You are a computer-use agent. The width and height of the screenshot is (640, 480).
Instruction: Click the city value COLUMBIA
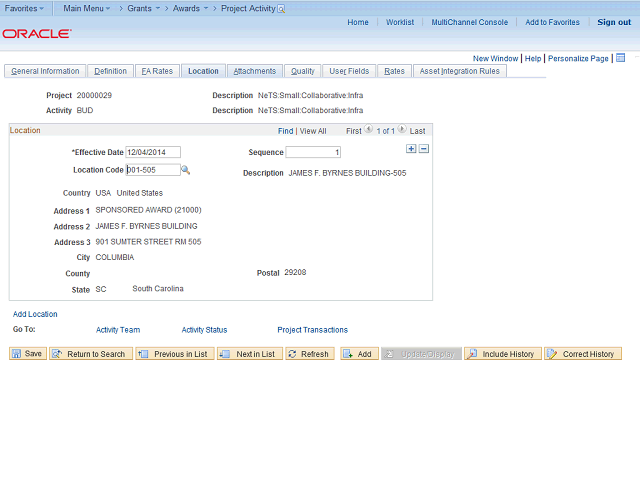click(115, 257)
